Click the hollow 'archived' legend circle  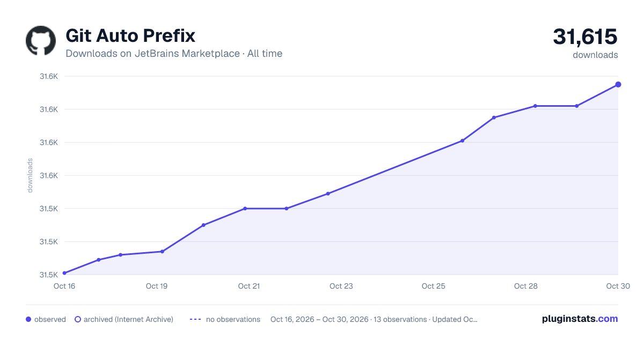coord(77,319)
